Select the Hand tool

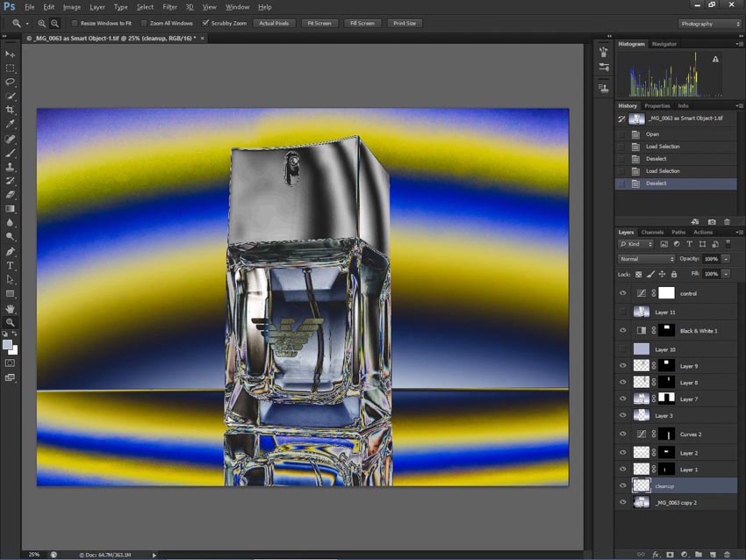(10, 308)
